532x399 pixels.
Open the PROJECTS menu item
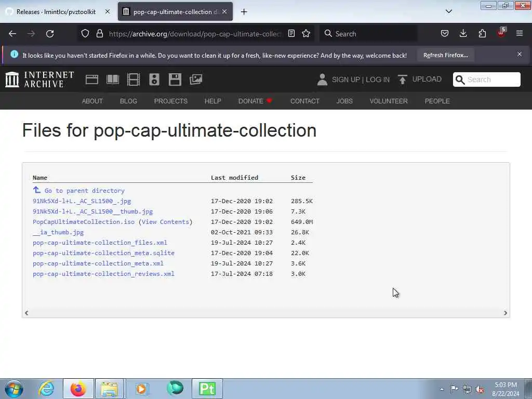[170, 101]
